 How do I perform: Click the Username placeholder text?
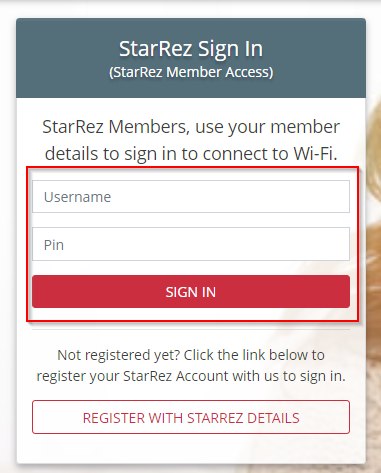[77, 197]
